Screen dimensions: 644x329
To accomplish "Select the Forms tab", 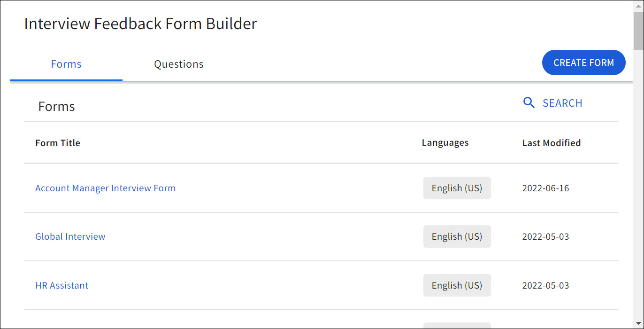I will pos(66,64).
